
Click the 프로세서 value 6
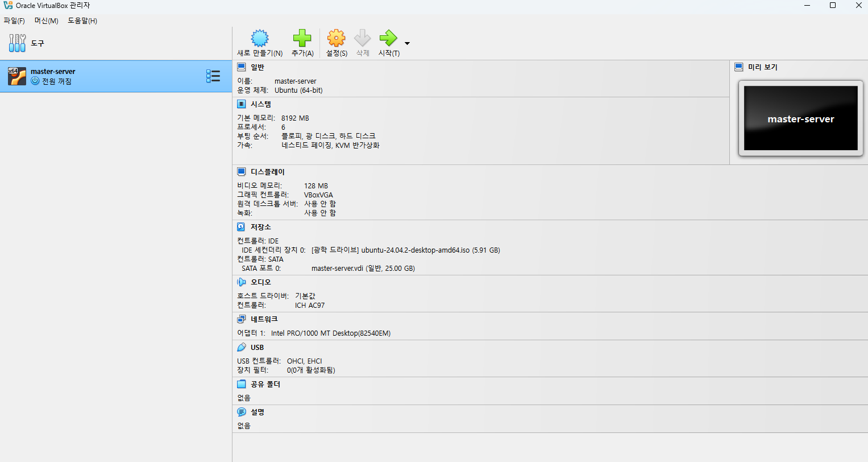pos(283,127)
